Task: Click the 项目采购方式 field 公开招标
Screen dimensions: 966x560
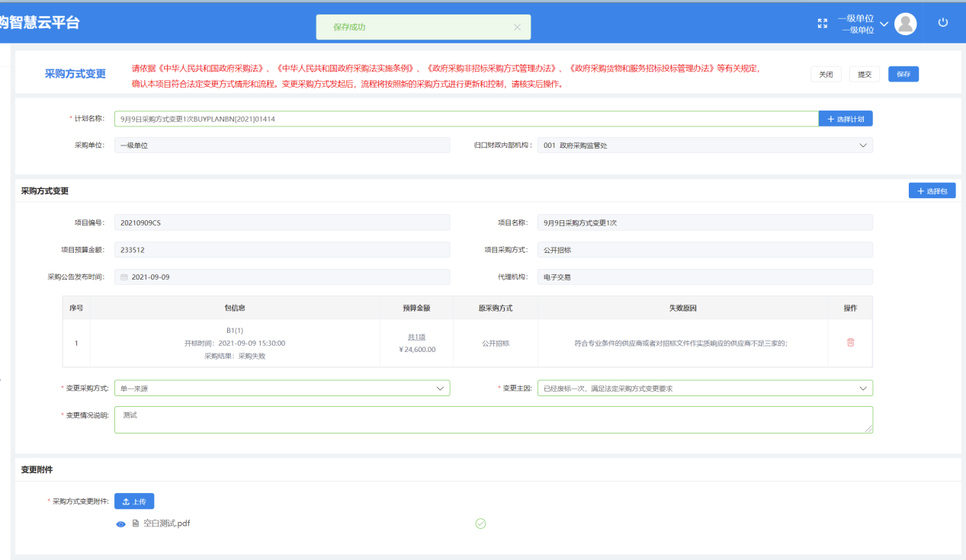Action: [705, 250]
